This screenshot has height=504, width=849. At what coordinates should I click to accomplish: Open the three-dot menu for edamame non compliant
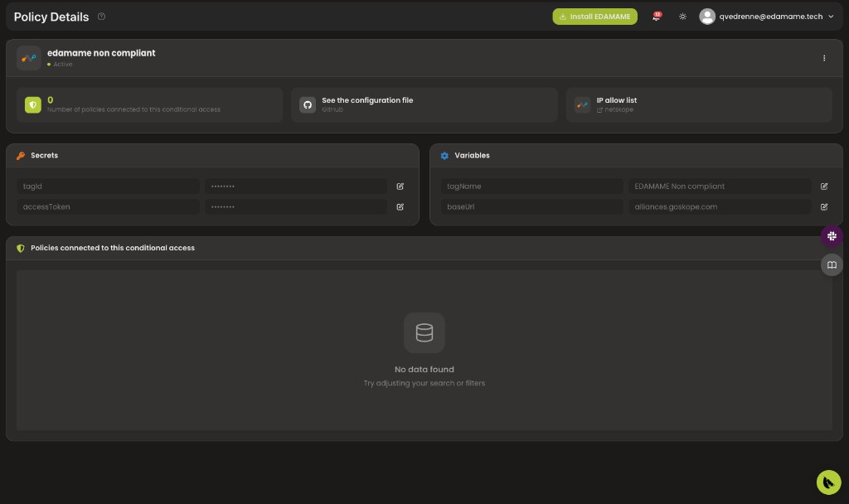tap(824, 58)
